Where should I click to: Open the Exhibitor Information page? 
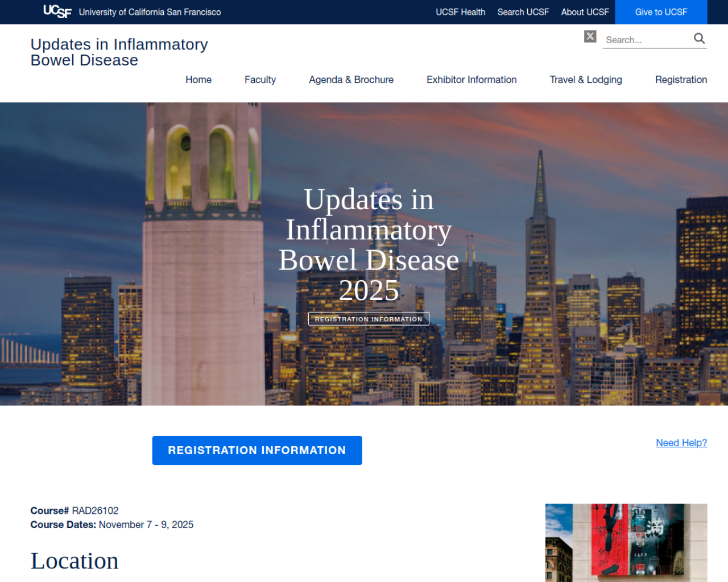471,80
